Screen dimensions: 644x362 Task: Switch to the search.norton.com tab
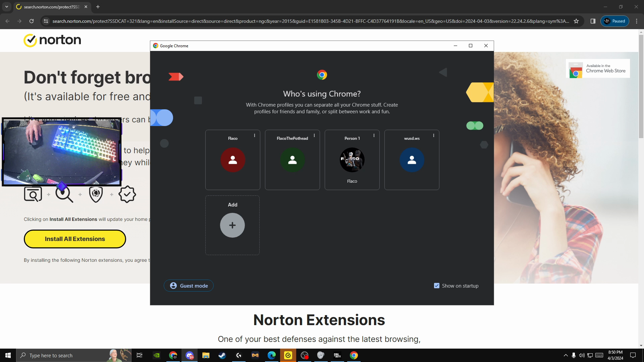[52, 7]
